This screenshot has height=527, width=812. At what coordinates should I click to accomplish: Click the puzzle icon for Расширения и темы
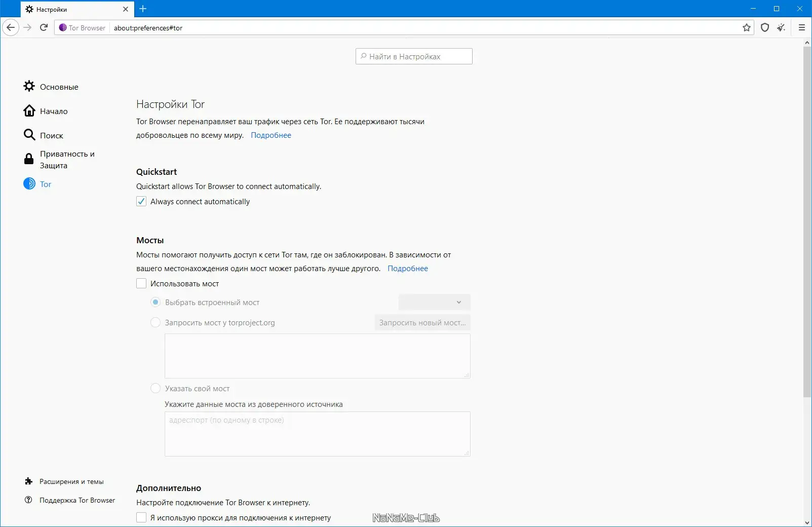click(29, 481)
